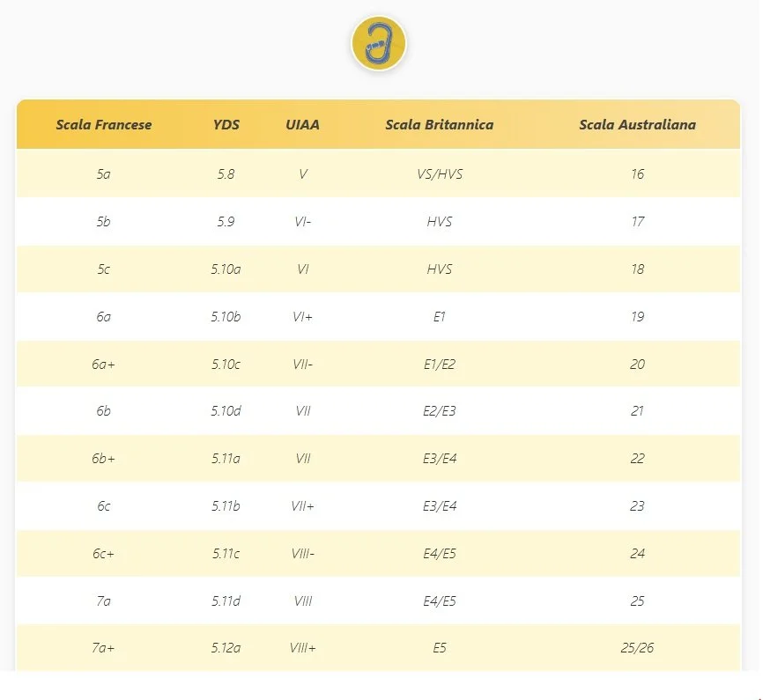Click the YDS column header
Viewport: 763px width, 700px height.
[226, 125]
